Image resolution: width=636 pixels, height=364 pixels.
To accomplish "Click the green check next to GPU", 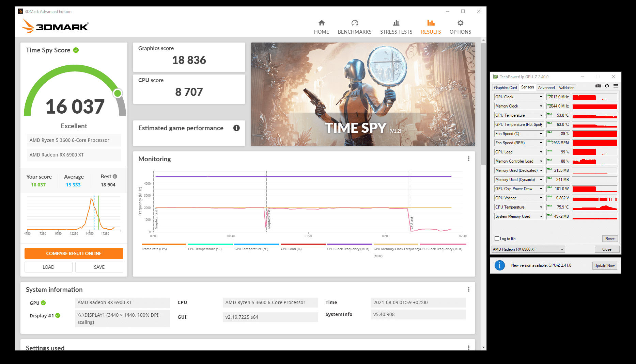I will tap(43, 303).
